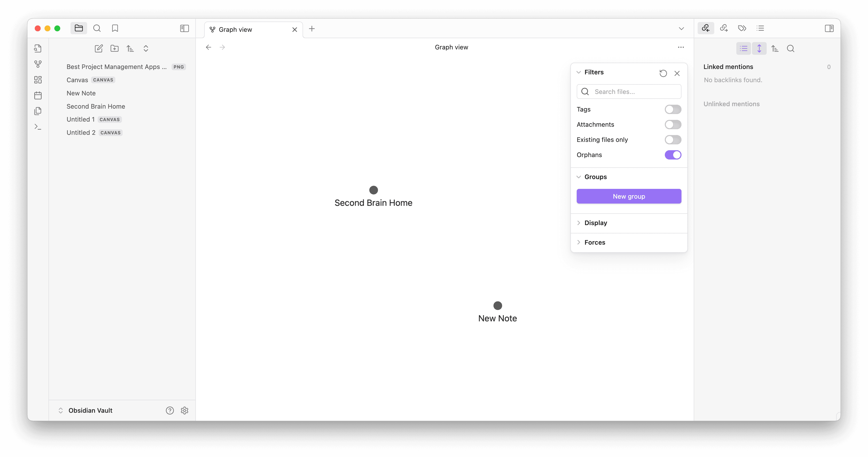The height and width of the screenshot is (457, 868).
Task: Open the graph view ribbon icon
Action: point(38,64)
